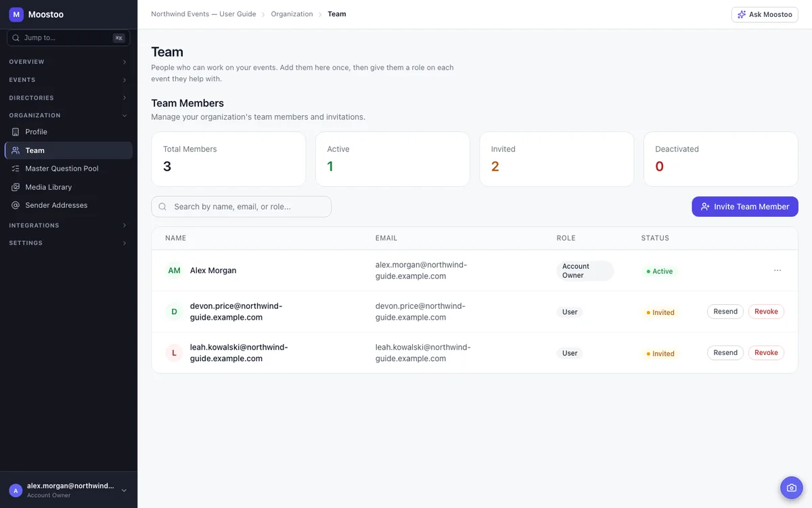Viewport: 812px width, 508px height.
Task: Click the A user avatar at bottom-left
Action: 16,490
